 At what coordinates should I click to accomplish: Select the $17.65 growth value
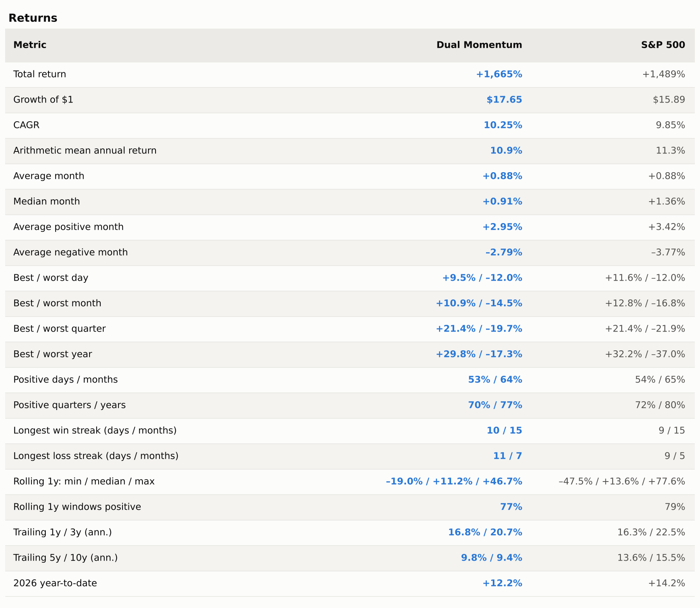coord(504,100)
